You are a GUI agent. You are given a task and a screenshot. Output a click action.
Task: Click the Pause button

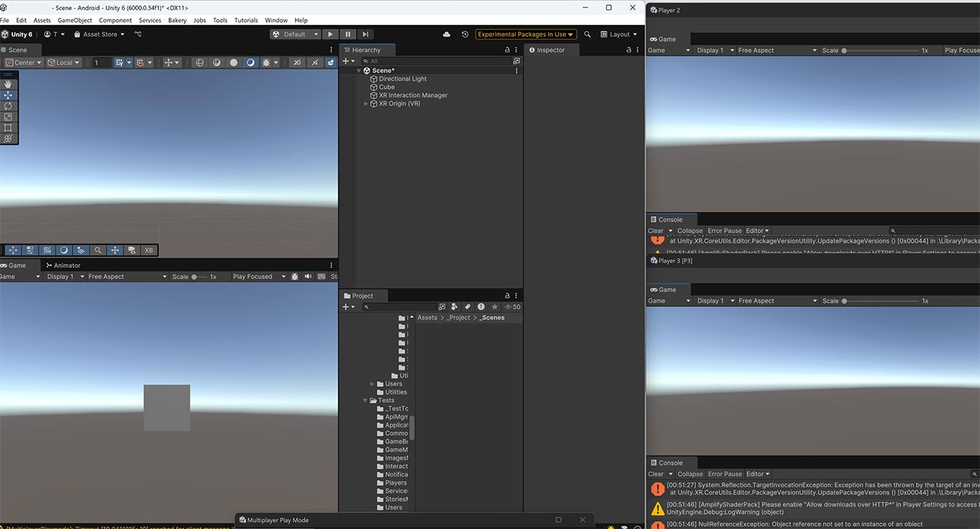348,34
